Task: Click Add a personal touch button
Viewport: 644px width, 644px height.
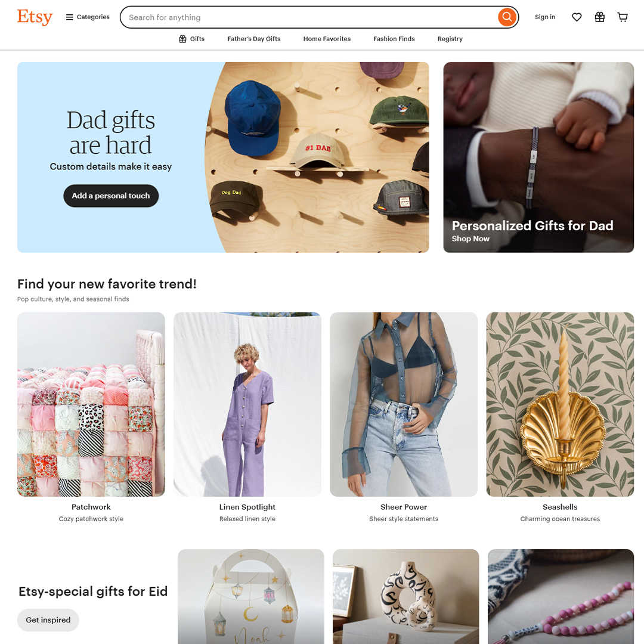Action: 111,196
